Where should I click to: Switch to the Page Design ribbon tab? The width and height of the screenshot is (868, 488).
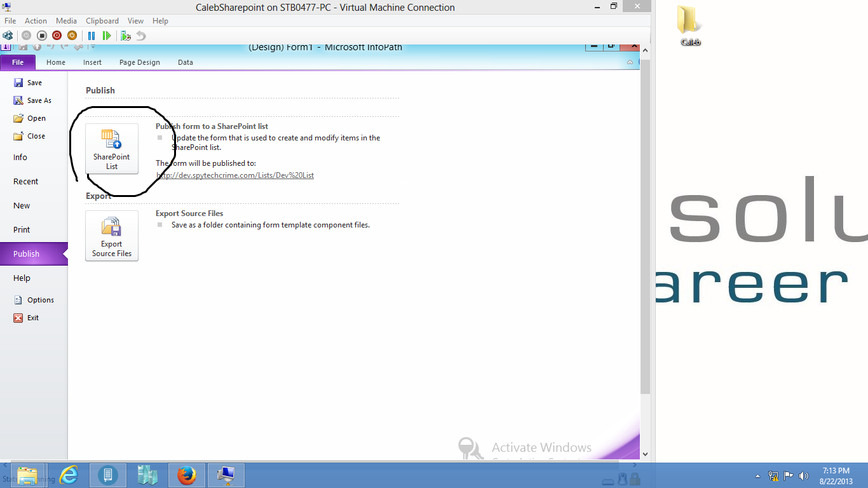click(140, 62)
